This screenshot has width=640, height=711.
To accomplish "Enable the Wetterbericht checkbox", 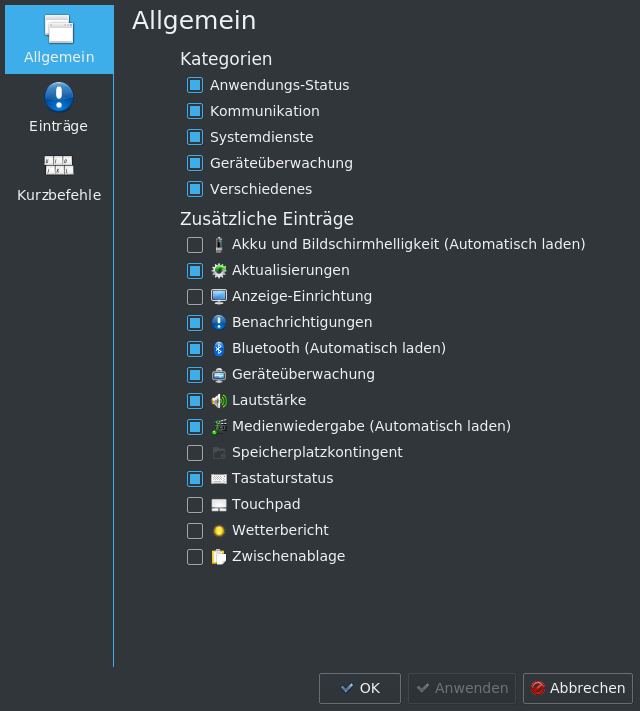I will click(195, 531).
